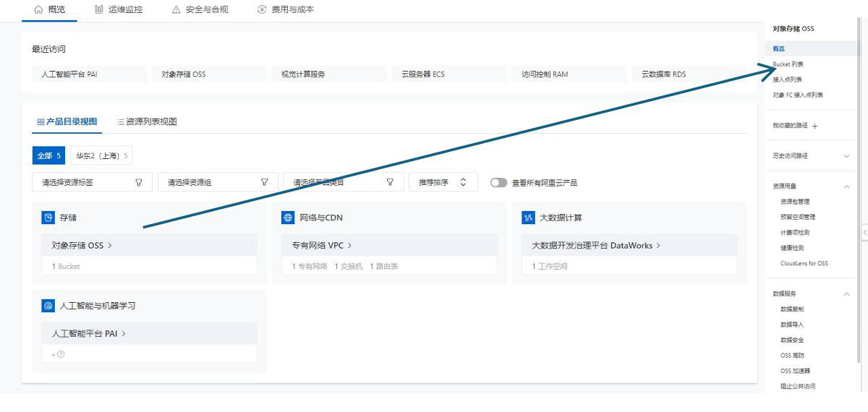Click the 大数据计算 category icon

[528, 218]
